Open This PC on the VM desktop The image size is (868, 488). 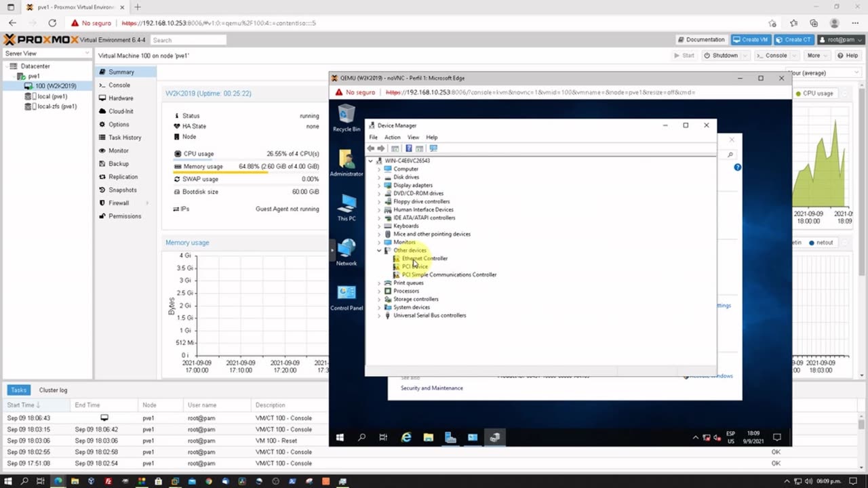click(347, 207)
